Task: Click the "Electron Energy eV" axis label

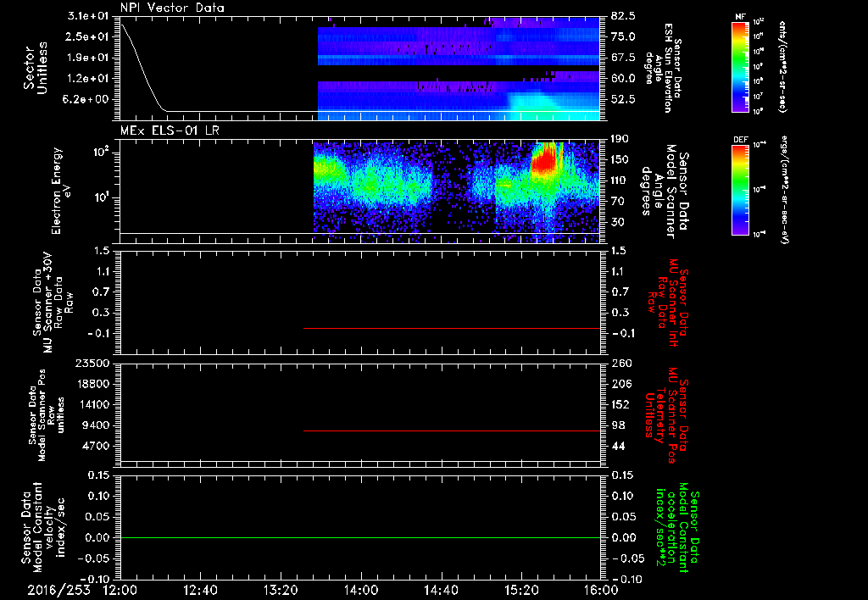Action: pos(62,191)
